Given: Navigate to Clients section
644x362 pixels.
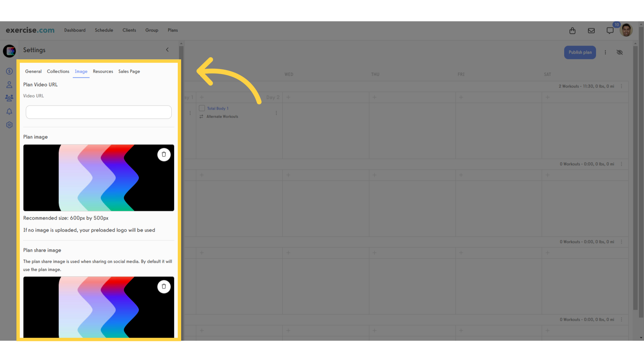Looking at the screenshot, I should tap(129, 30).
